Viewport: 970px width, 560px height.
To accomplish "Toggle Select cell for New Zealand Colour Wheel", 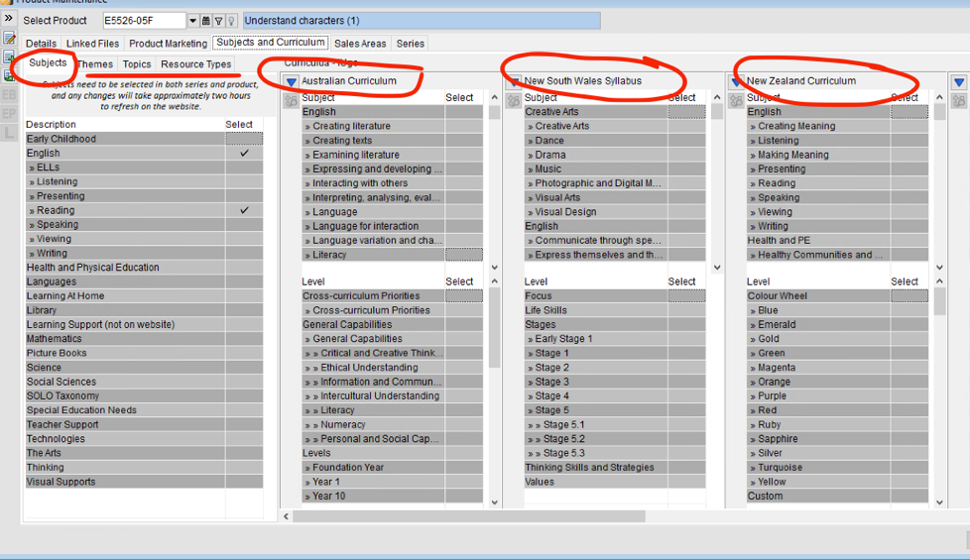I will coord(909,296).
